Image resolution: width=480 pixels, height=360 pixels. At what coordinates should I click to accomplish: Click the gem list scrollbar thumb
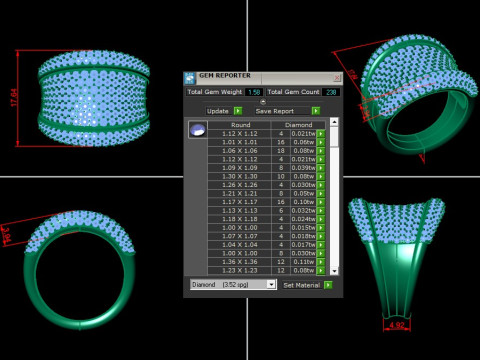334,137
